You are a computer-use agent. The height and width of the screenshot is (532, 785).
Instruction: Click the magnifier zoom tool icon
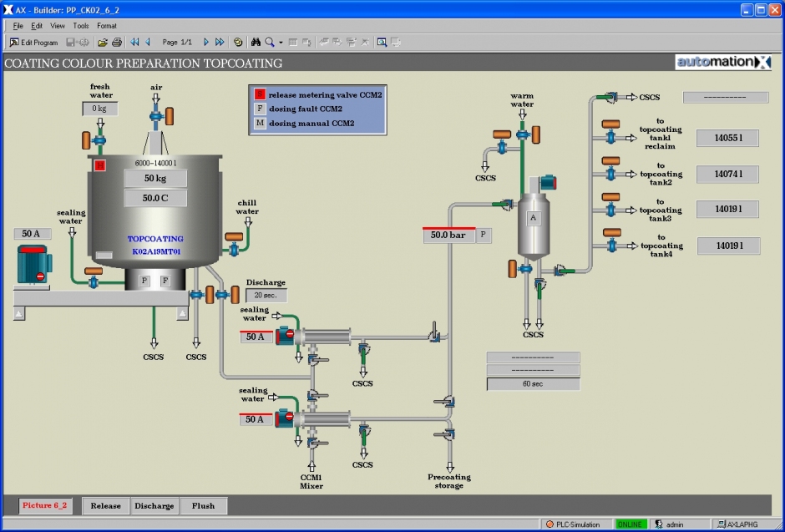270,43
